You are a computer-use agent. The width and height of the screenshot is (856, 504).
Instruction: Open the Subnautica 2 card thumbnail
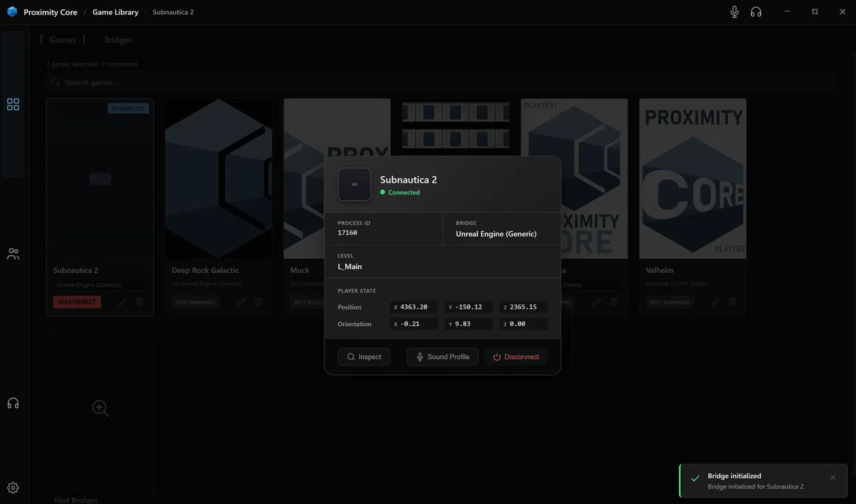click(x=100, y=179)
